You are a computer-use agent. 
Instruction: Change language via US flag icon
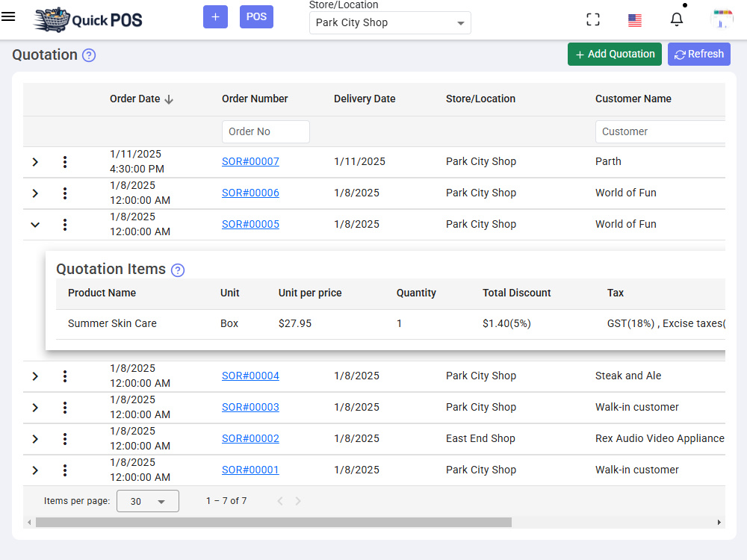pos(634,20)
